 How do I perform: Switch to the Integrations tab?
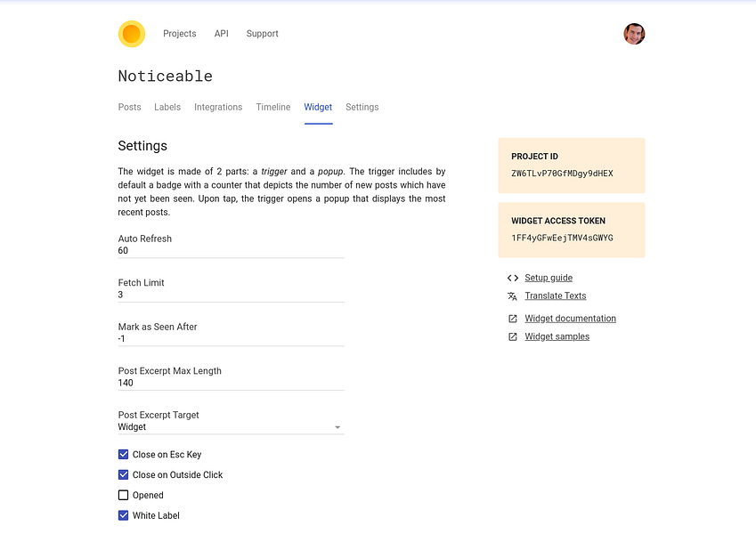pyautogui.click(x=218, y=107)
